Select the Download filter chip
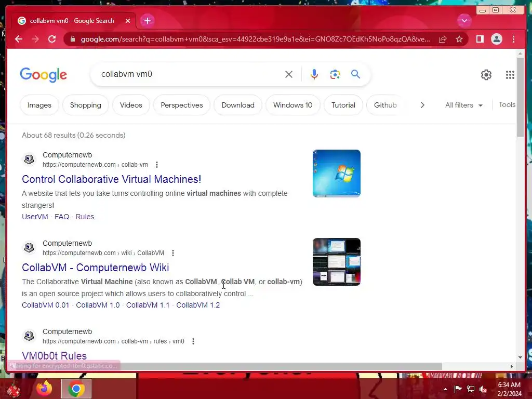This screenshot has width=532, height=399. (238, 105)
